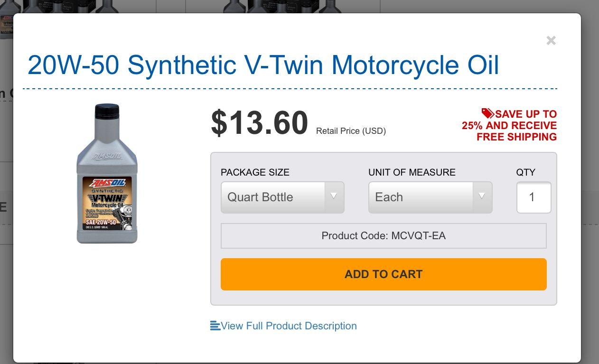Viewport: 599px width, 364px height.
Task: Open the Quart Bottle package size dropdown
Action: 282,197
